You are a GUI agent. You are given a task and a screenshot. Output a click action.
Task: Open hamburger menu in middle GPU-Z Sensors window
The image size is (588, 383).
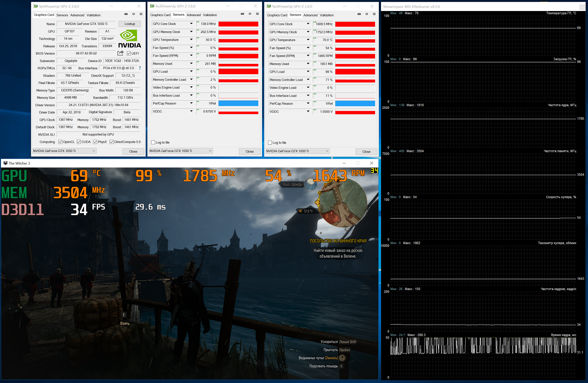[257, 14]
